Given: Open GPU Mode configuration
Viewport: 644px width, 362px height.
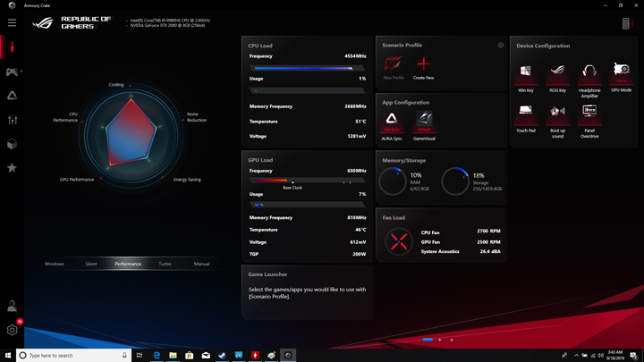Looking at the screenshot, I should click(x=621, y=73).
